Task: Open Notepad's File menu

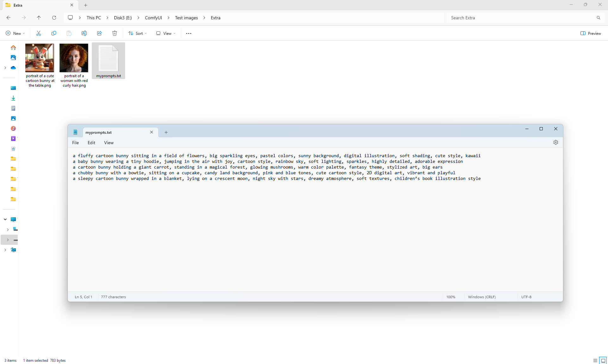Action: 75,143
